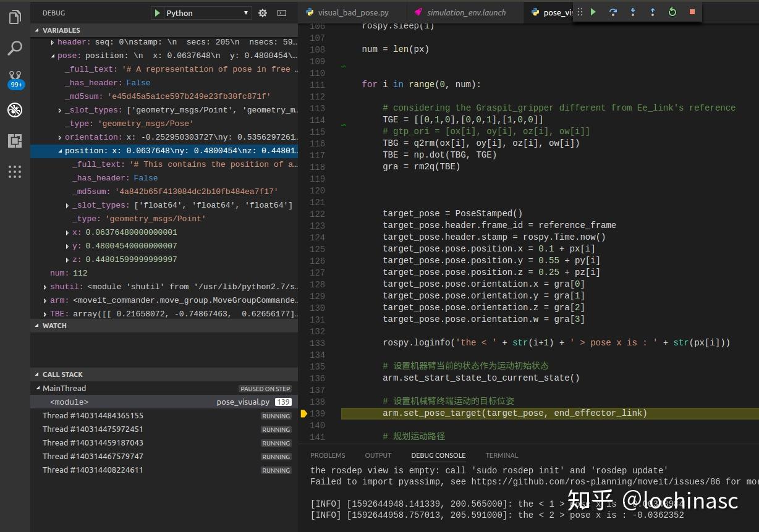Select variable z: 0.44801599999999997

coord(164,260)
